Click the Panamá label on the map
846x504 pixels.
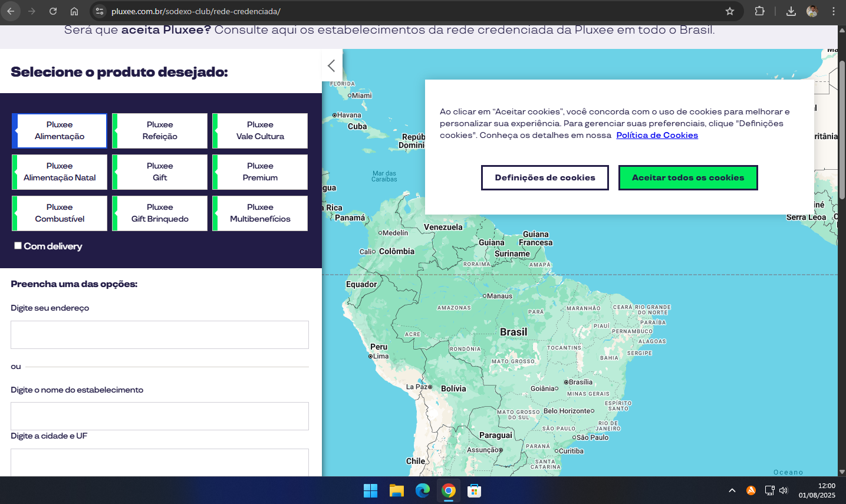(350, 218)
